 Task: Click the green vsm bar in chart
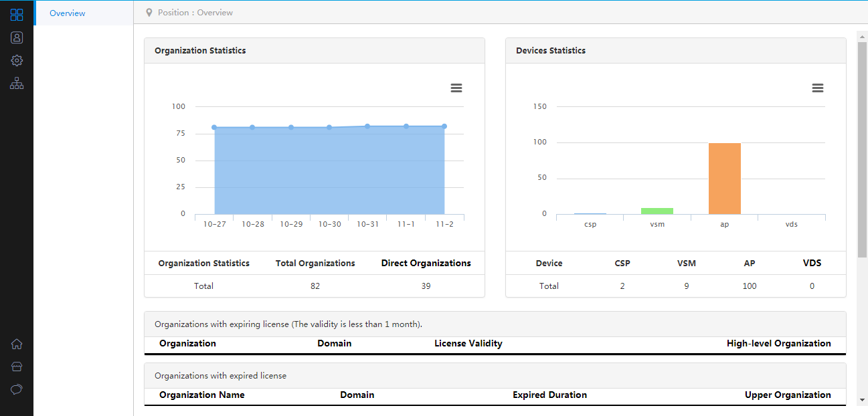657,211
